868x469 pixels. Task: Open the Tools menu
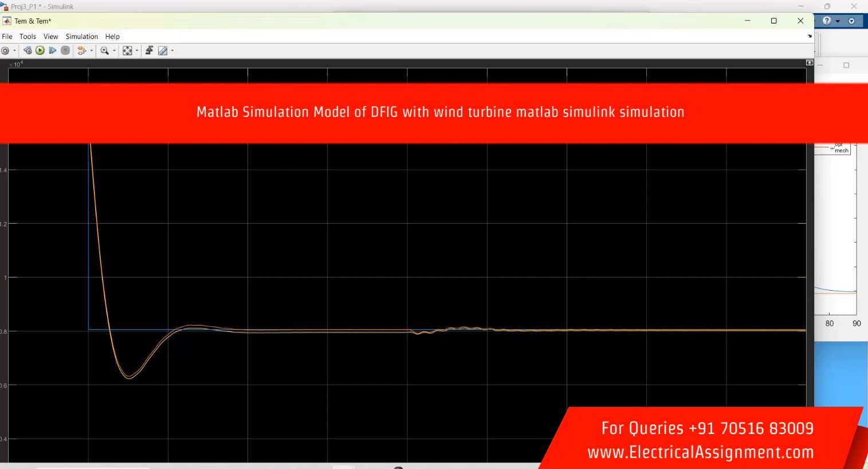(28, 36)
